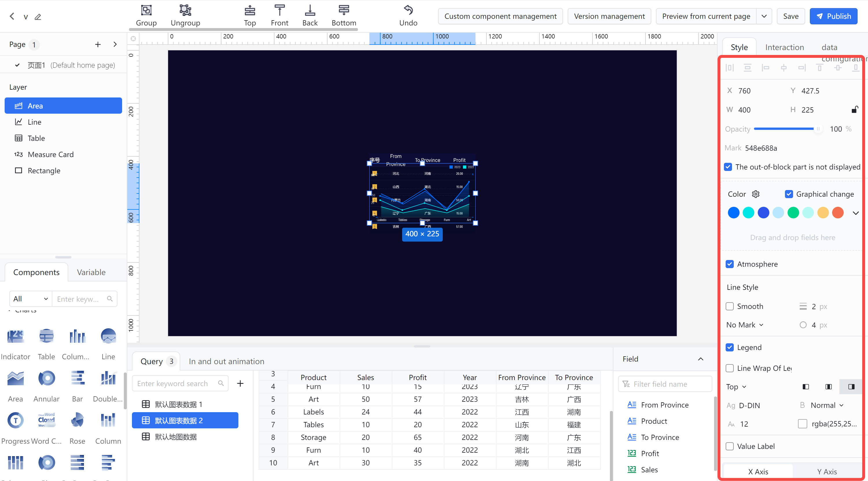Click the opacity slider handle

[818, 129]
